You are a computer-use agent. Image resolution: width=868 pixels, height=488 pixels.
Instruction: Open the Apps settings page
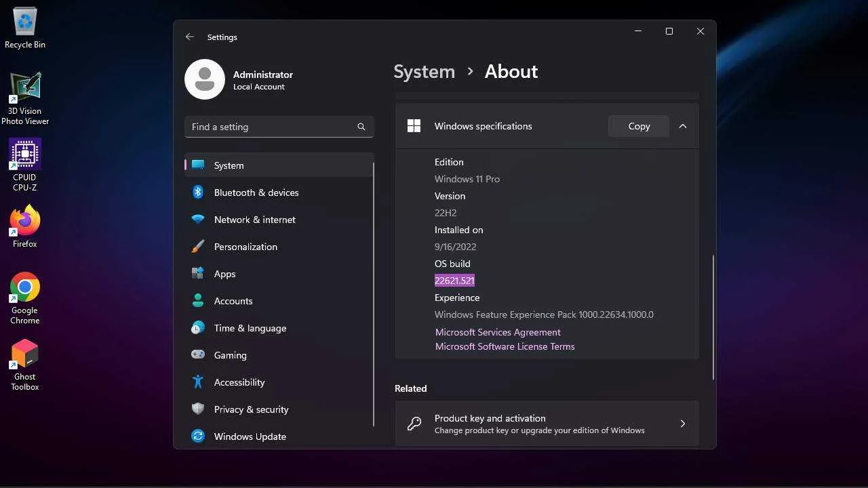click(x=279, y=274)
